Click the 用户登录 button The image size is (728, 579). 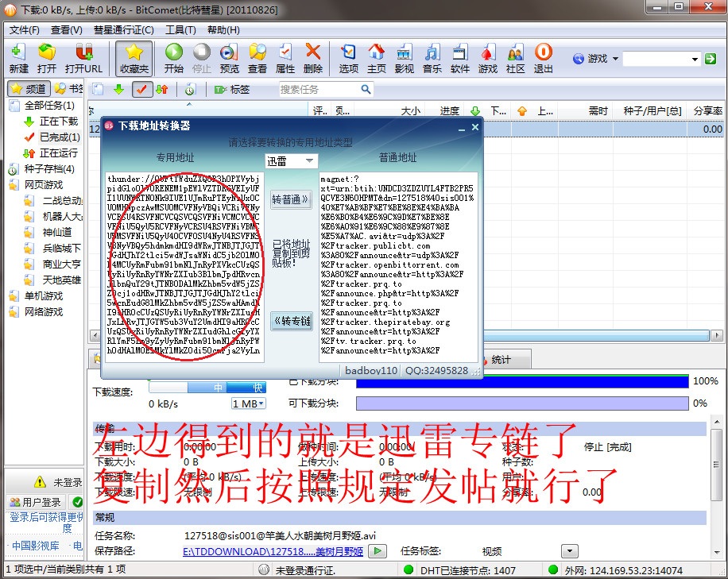[x=36, y=502]
